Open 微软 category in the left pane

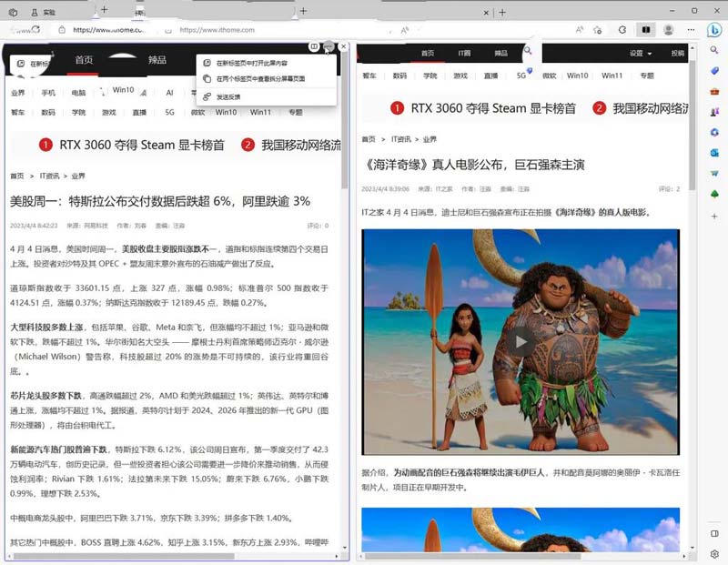(197, 112)
